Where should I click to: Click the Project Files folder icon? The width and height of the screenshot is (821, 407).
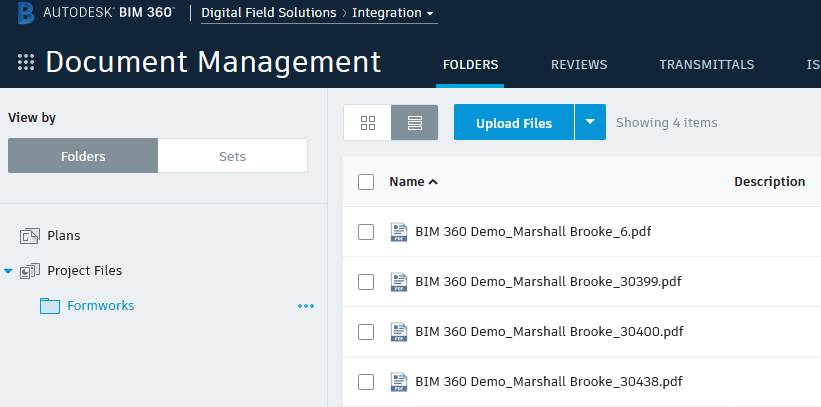29,271
